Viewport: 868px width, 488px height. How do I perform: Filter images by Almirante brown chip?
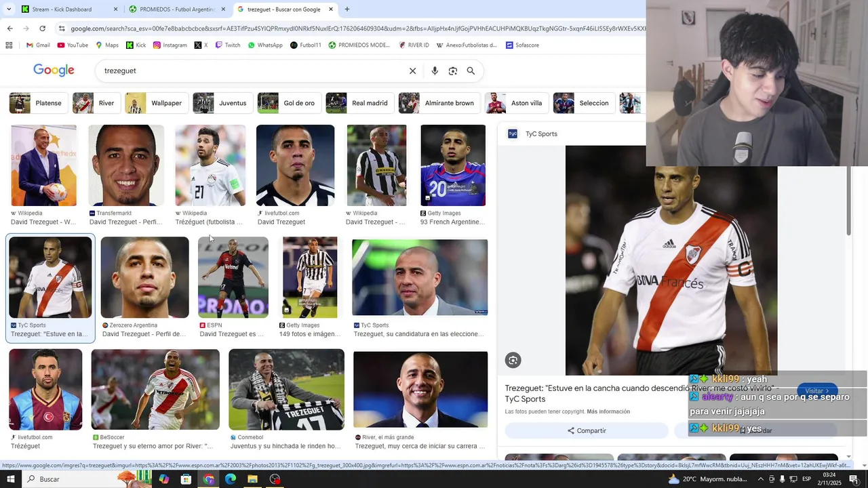click(x=439, y=103)
